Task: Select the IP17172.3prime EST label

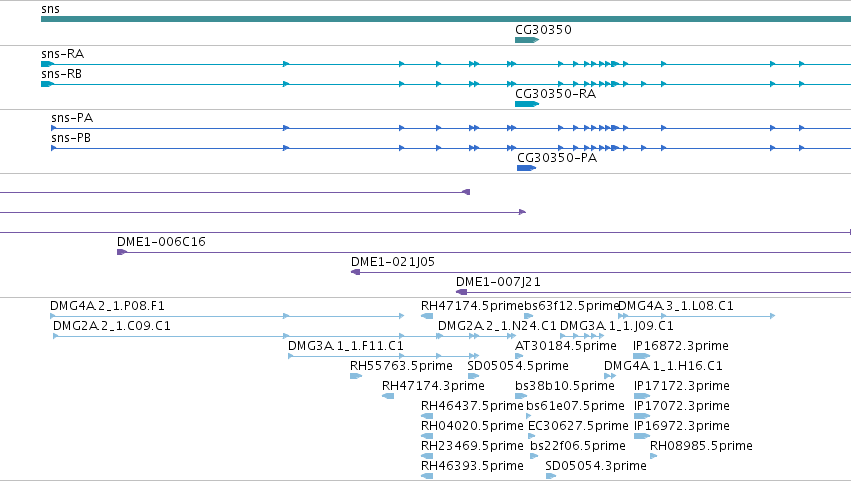Action: click(682, 385)
